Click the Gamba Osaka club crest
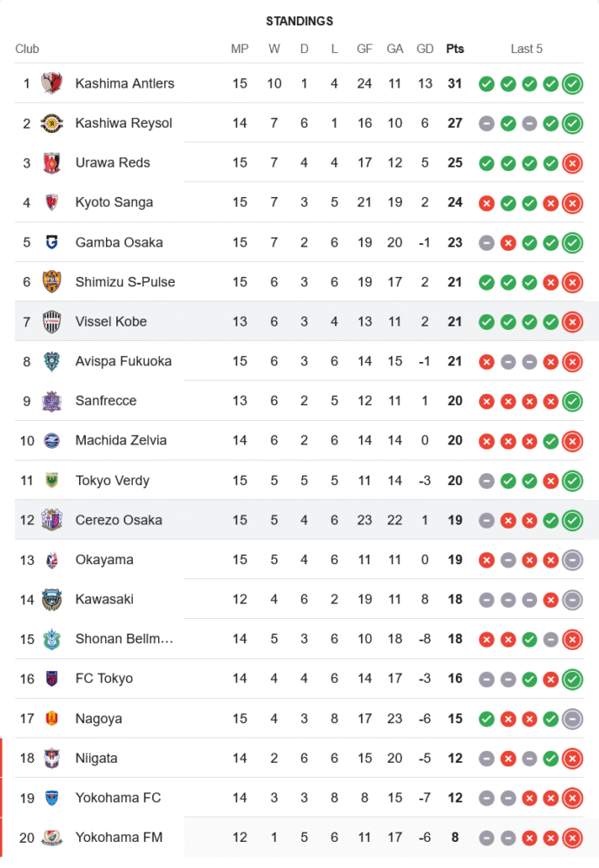 (x=51, y=242)
